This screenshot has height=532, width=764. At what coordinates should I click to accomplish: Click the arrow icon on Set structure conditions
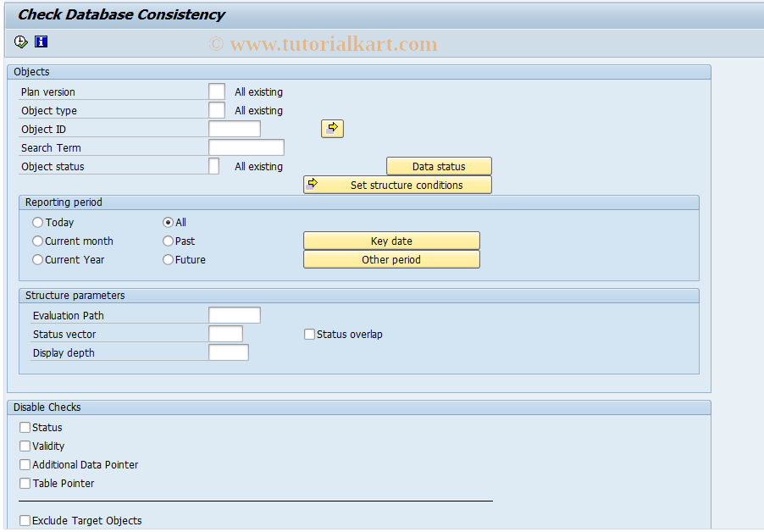(312, 184)
